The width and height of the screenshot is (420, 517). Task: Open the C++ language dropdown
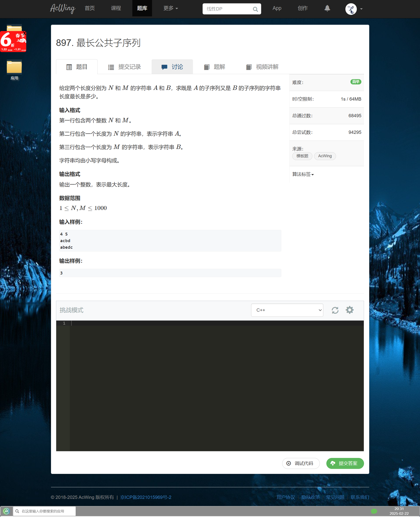coord(287,310)
